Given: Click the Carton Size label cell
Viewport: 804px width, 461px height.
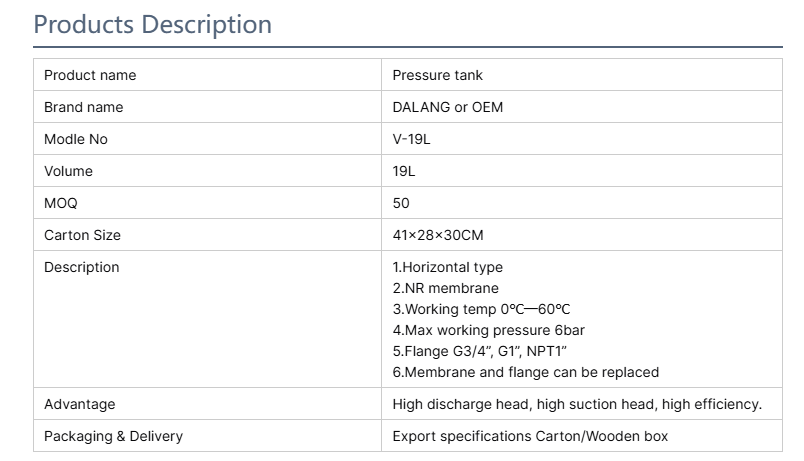Looking at the screenshot, I should tap(82, 235).
